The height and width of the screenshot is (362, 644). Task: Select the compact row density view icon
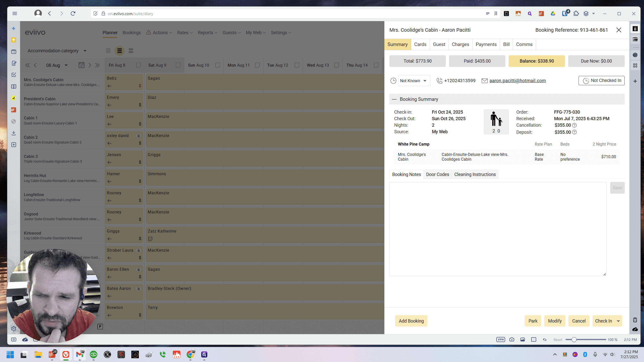(108, 51)
